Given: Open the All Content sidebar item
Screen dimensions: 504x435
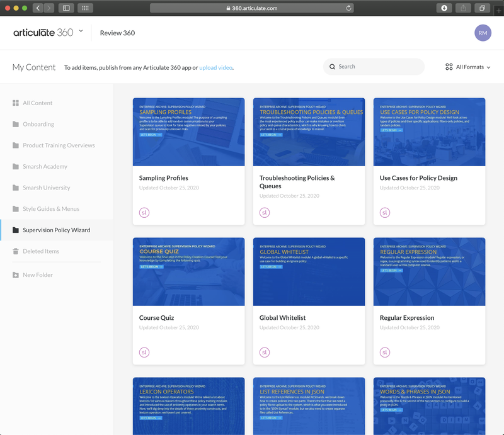Looking at the screenshot, I should [x=37, y=103].
